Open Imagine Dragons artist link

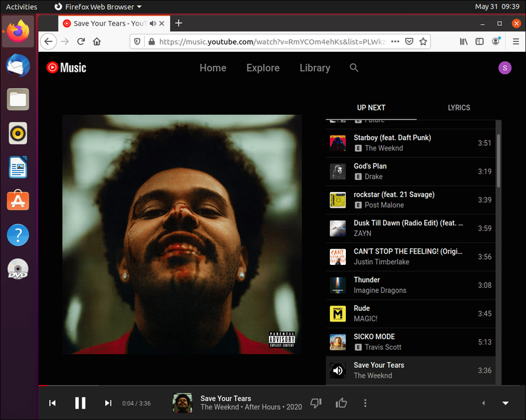[x=380, y=291]
